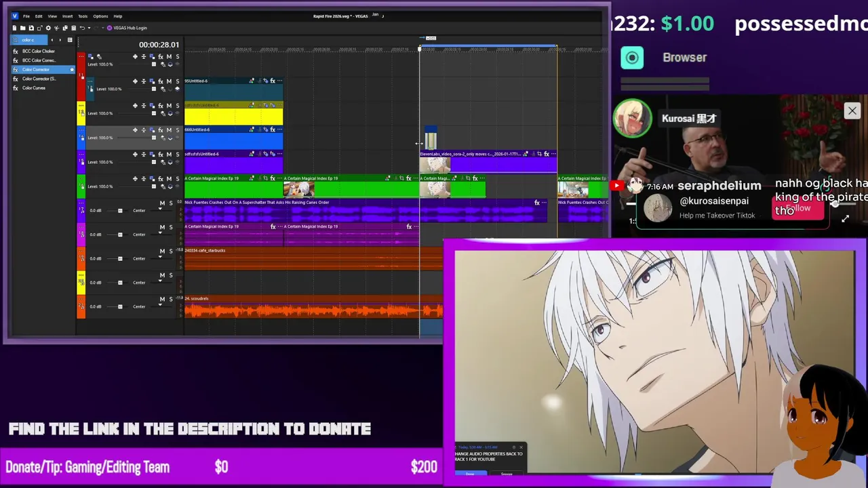Open the Options menu

click(x=100, y=16)
